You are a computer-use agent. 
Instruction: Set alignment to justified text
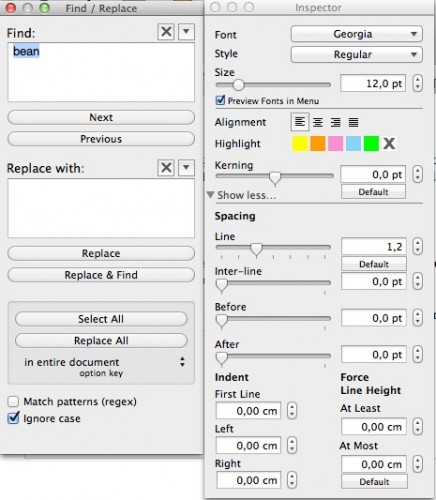tap(353, 122)
